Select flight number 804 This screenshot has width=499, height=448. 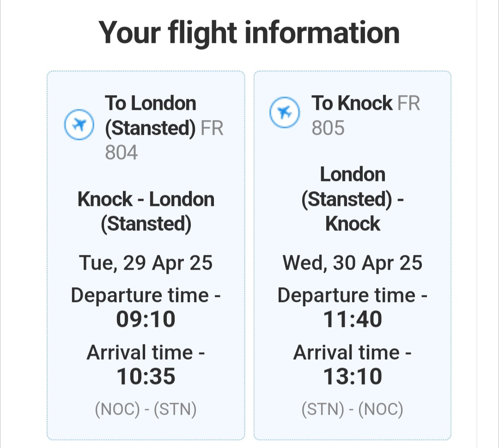121,152
